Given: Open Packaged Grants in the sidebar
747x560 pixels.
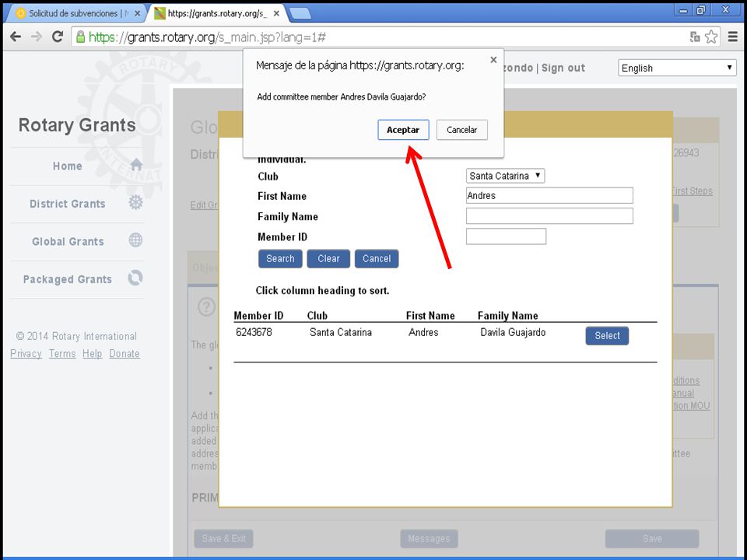Looking at the screenshot, I should (x=68, y=279).
